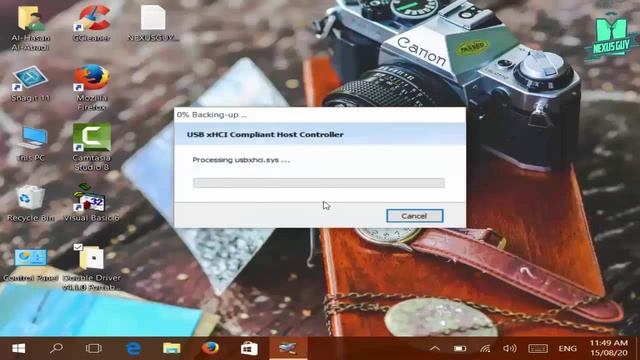Open the Windows Start menu

point(18,348)
